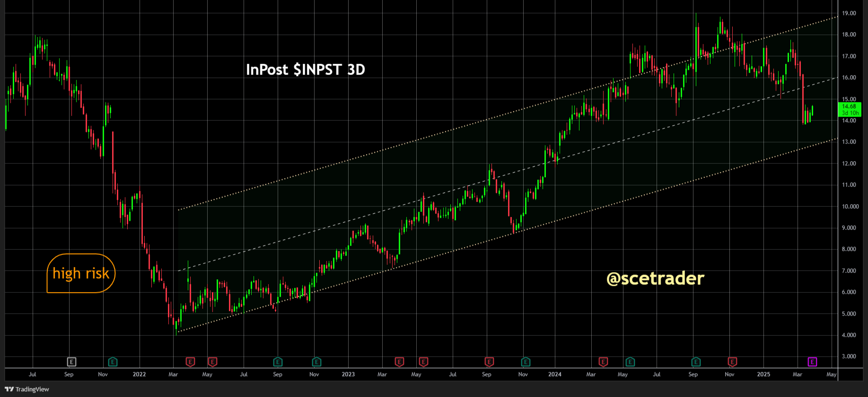Viewport: 868px width, 397px height.
Task: Select the orange 'high risk' callout
Action: pos(81,273)
